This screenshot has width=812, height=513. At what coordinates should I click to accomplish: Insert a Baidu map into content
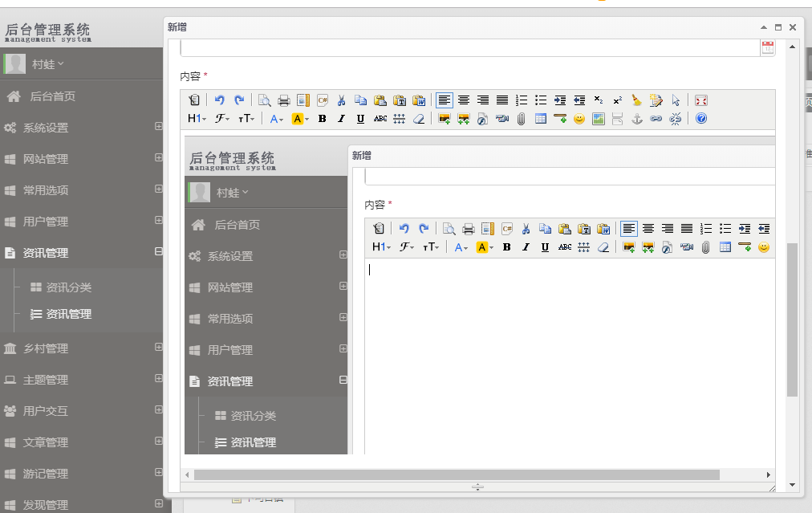pos(598,119)
